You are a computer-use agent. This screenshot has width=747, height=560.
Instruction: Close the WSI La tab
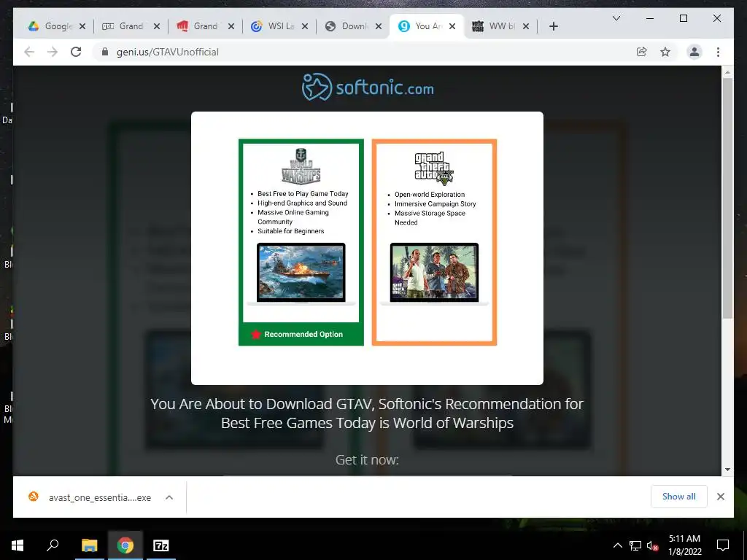305,26
